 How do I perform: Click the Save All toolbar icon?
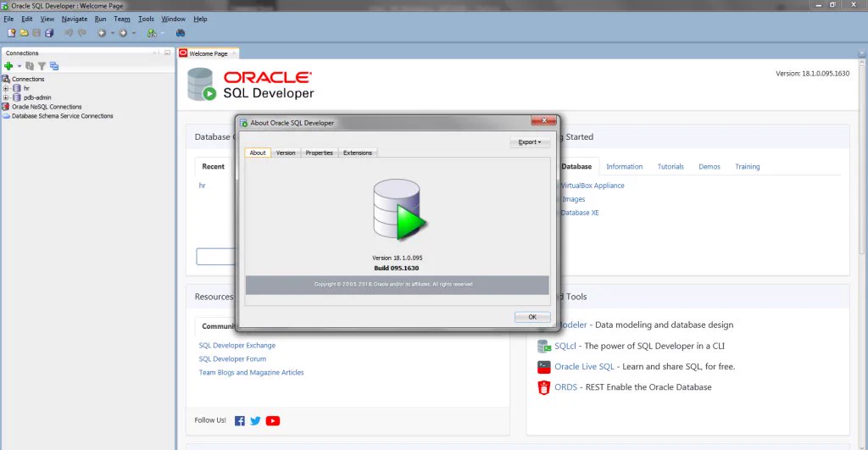coord(49,33)
